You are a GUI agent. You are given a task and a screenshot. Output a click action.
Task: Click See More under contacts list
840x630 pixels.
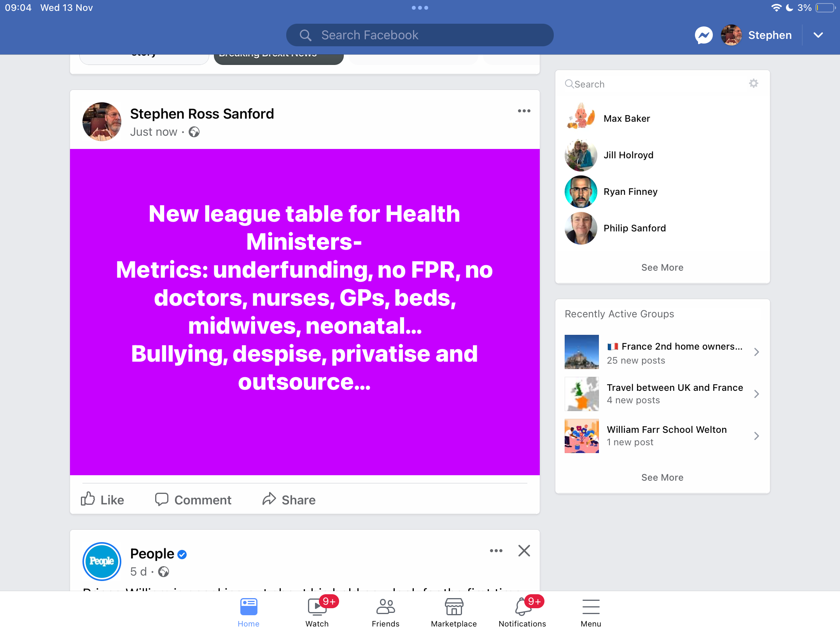click(662, 268)
